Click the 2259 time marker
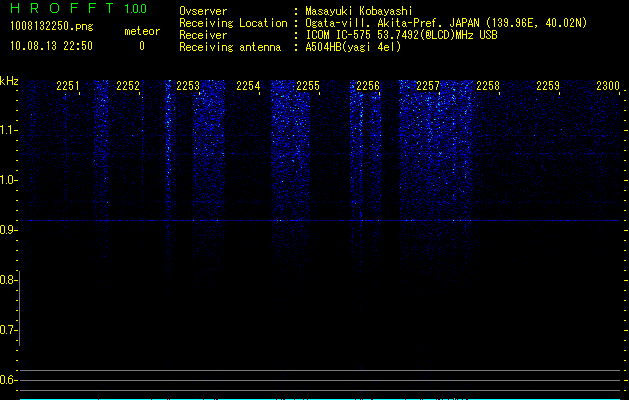The image size is (629, 400). (x=548, y=86)
